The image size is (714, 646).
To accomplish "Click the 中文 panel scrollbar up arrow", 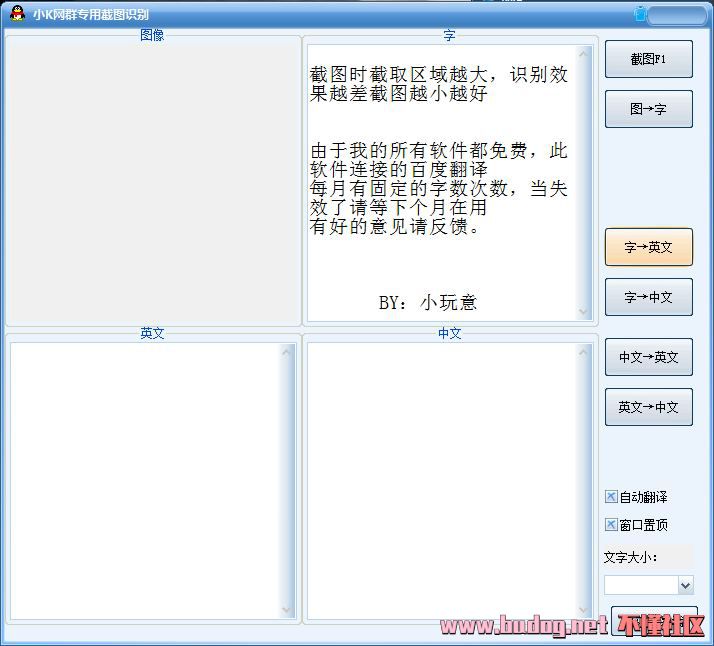I will 583,352.
